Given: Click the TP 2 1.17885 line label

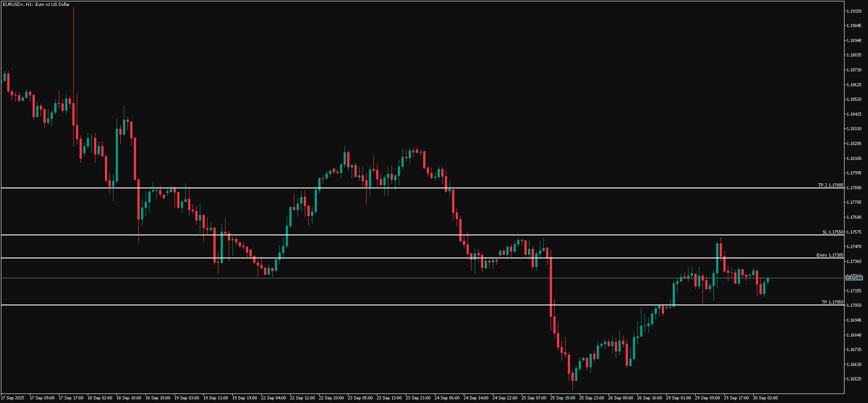Looking at the screenshot, I should tap(830, 185).
